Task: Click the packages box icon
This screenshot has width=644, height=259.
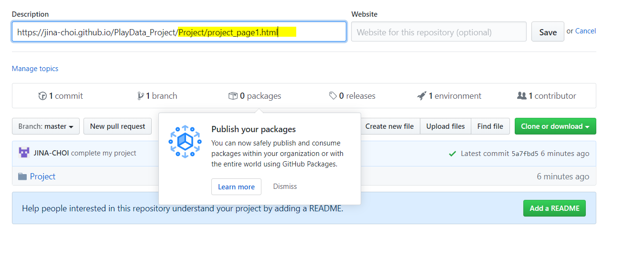Action: (x=233, y=96)
